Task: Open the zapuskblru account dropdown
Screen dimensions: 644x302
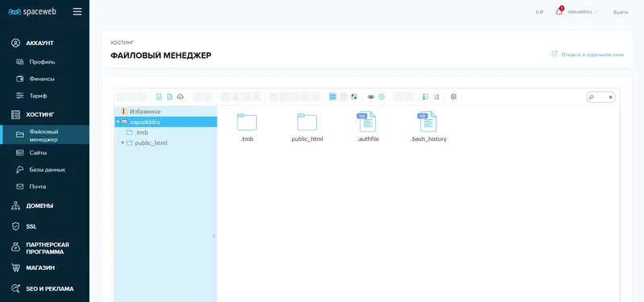Action: click(582, 12)
